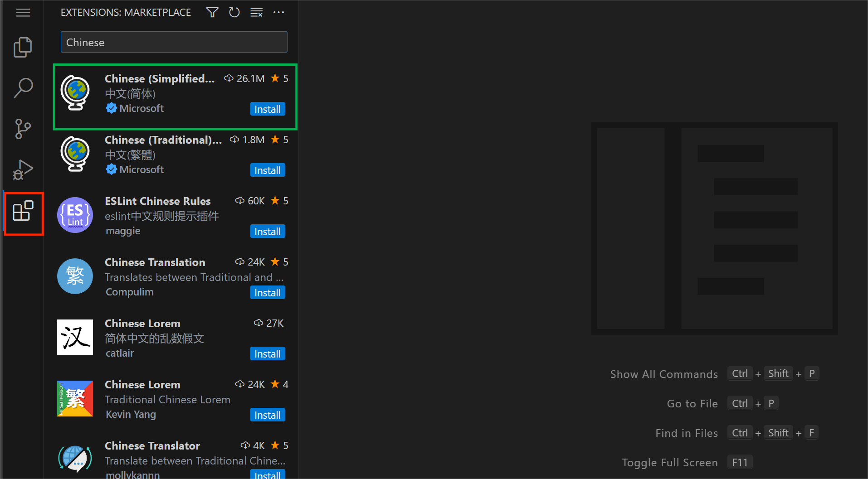The width and height of the screenshot is (868, 479).
Task: Refresh the extensions list
Action: point(234,12)
